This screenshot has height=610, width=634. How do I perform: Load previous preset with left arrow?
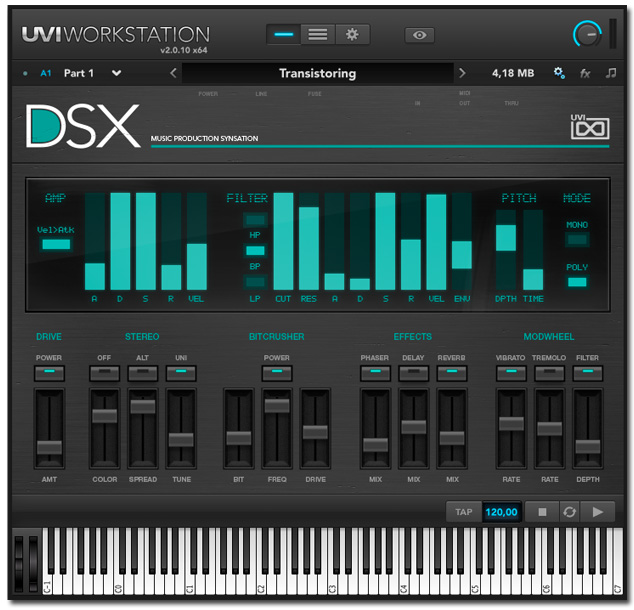173,73
